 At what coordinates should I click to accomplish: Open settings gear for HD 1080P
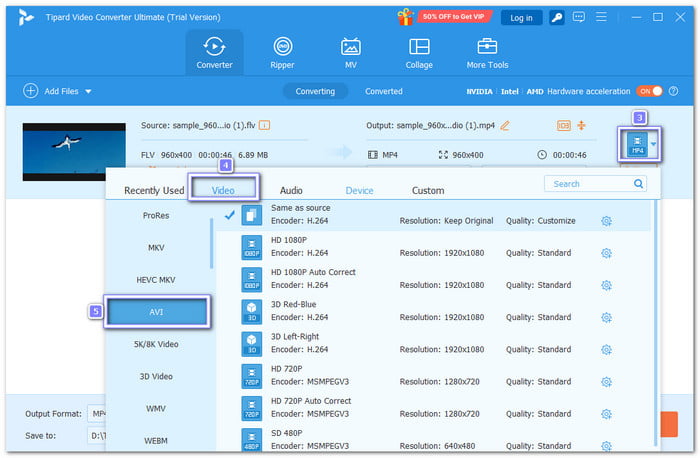(606, 253)
